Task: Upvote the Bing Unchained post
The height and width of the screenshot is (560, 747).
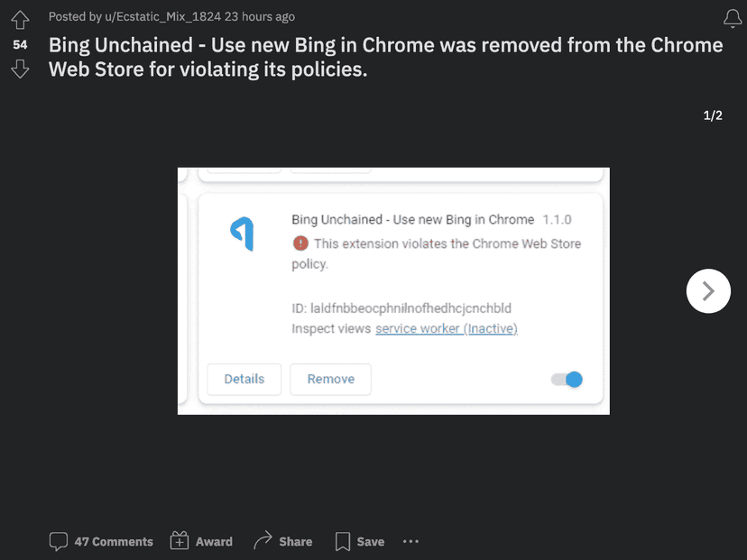Action: (20, 17)
